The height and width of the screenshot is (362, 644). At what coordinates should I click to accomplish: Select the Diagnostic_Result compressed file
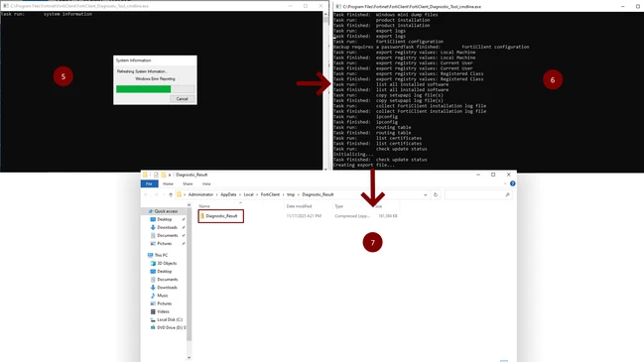click(221, 216)
